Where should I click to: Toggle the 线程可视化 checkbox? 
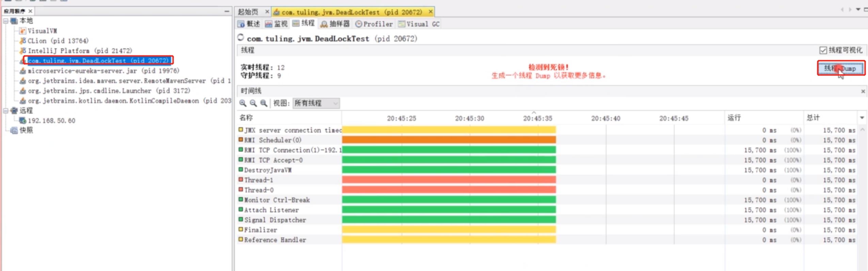coord(823,50)
